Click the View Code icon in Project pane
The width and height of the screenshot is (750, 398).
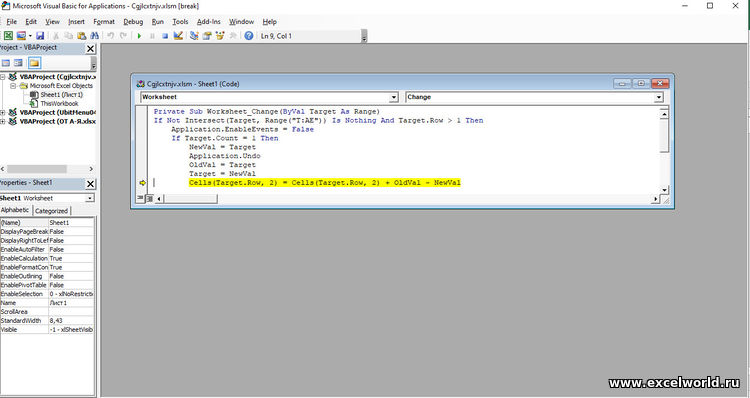pos(6,63)
